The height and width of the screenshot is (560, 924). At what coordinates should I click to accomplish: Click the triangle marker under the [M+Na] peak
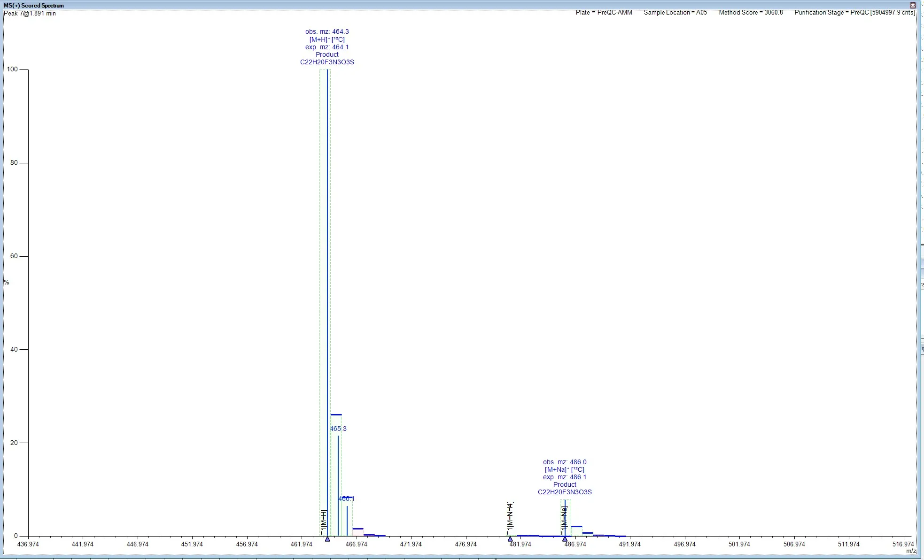coord(565,539)
